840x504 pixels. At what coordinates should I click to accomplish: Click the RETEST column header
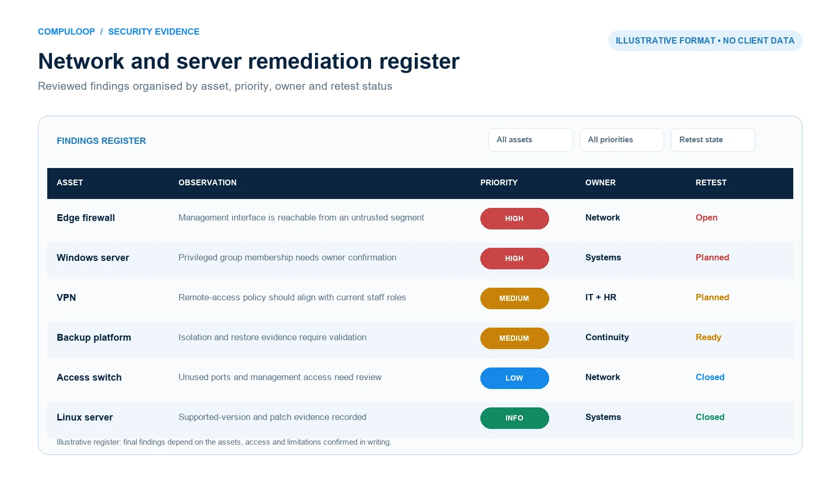pyautogui.click(x=711, y=183)
